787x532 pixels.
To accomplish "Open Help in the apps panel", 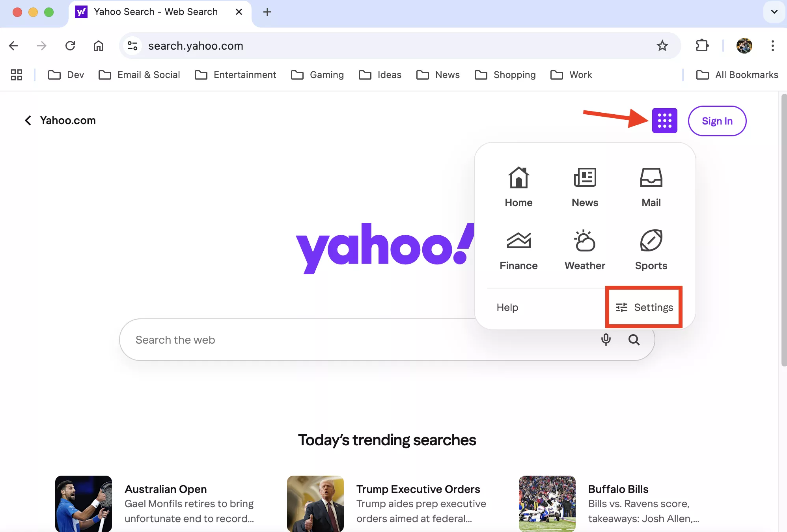I will [507, 307].
